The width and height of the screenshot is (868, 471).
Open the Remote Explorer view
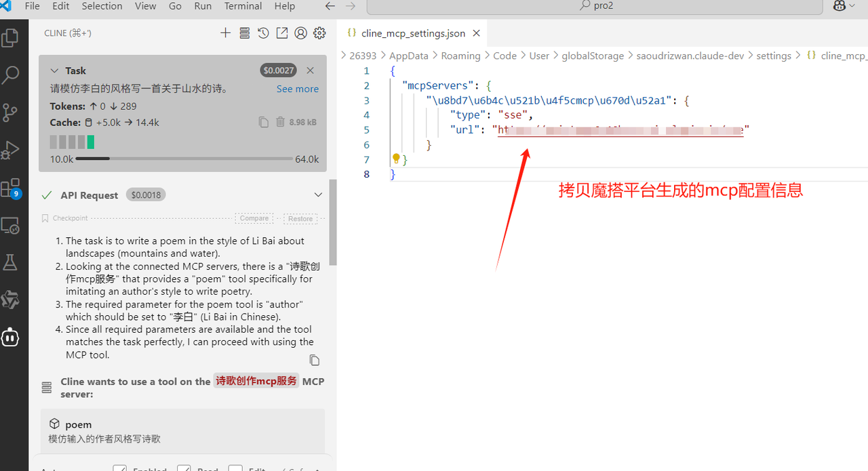[x=10, y=225]
